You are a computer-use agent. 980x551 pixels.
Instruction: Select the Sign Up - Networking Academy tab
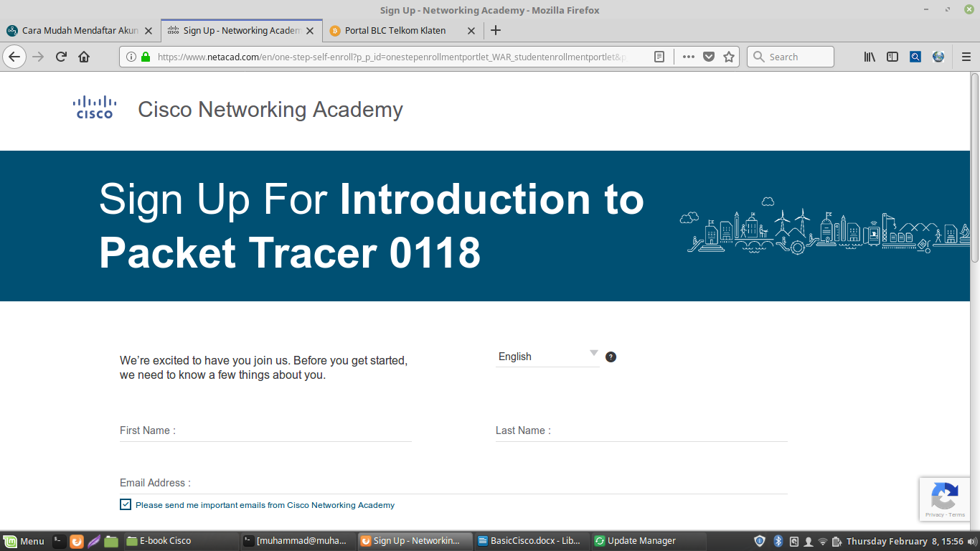pyautogui.click(x=240, y=30)
